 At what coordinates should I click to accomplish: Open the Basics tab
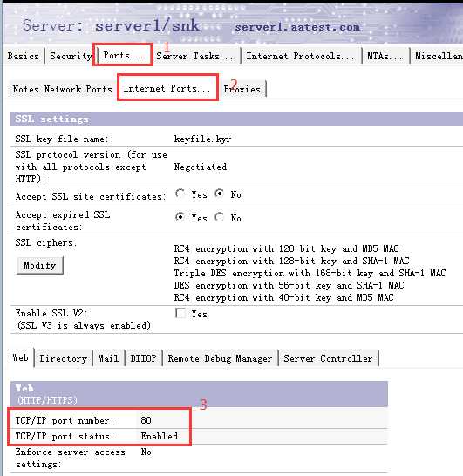[x=24, y=56]
